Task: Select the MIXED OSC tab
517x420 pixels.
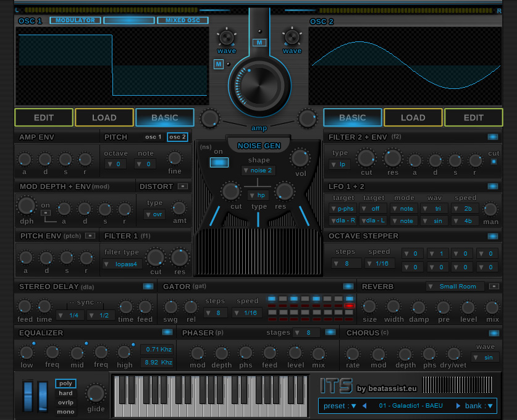Action: click(x=183, y=20)
